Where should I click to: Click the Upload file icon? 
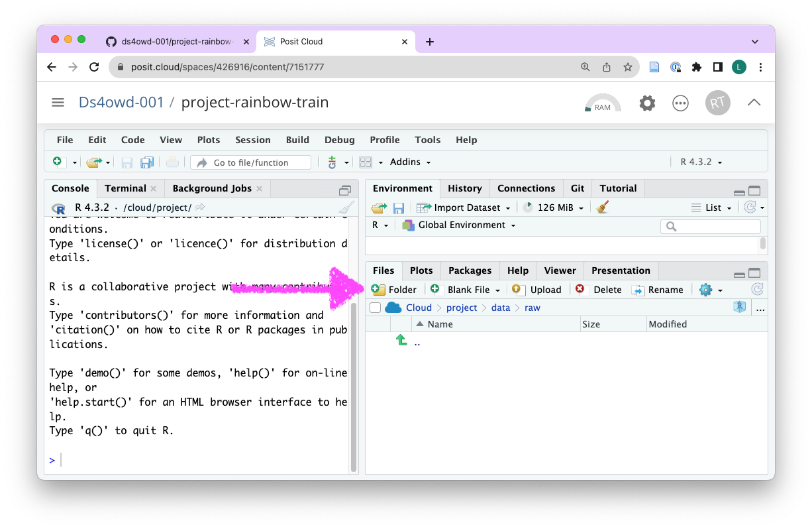[x=519, y=290]
